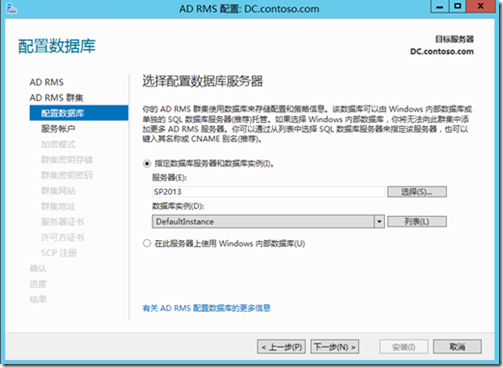The height and width of the screenshot is (368, 503).
Task: Close the AD RMS configuration window
Action: tap(480, 7)
